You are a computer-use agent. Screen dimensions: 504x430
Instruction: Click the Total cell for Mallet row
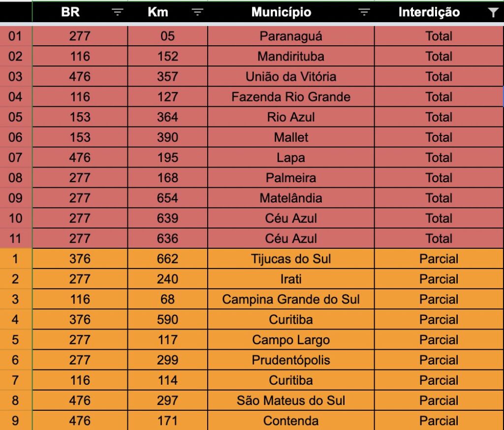click(439, 137)
